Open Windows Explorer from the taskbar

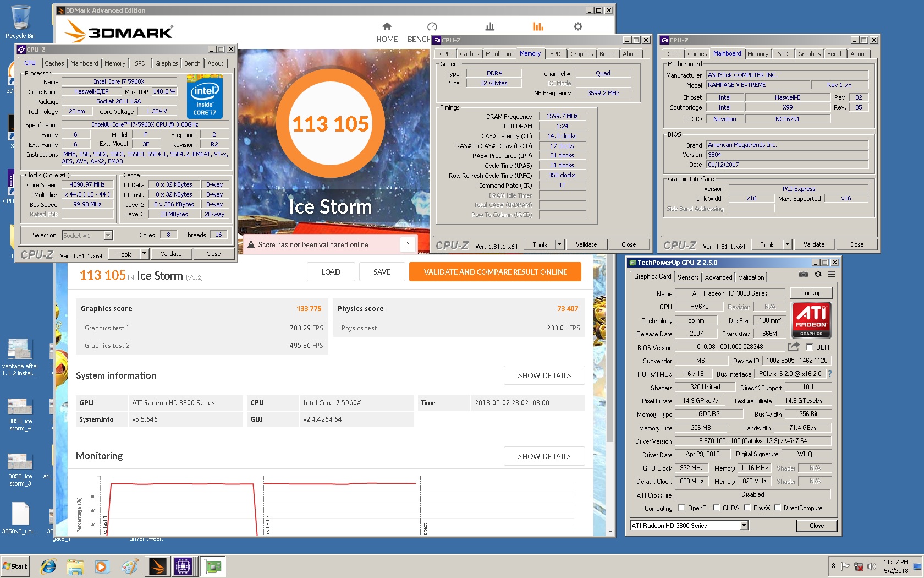coord(75,566)
